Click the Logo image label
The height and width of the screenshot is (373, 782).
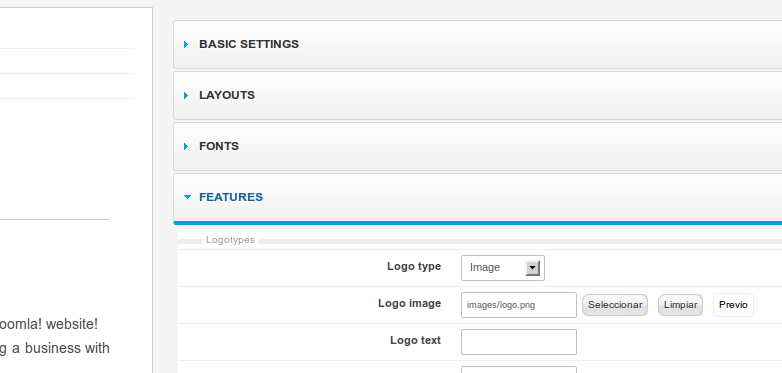tap(409, 303)
